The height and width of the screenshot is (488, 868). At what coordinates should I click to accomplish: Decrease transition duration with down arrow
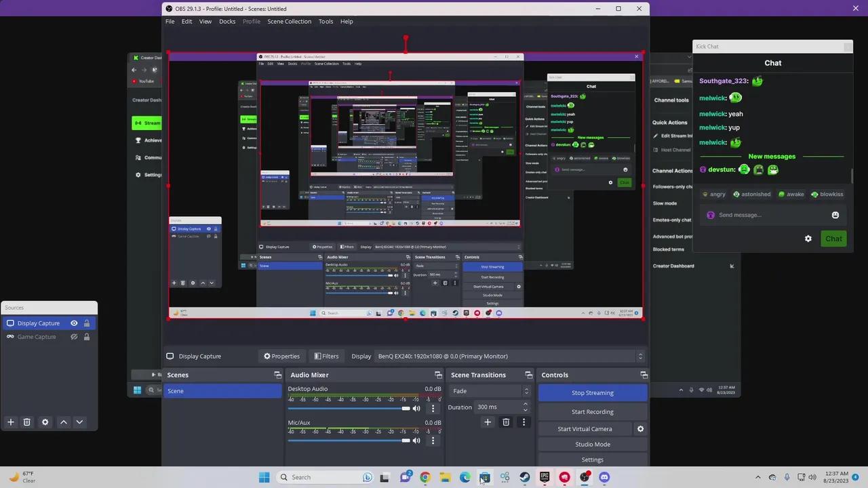click(x=525, y=410)
